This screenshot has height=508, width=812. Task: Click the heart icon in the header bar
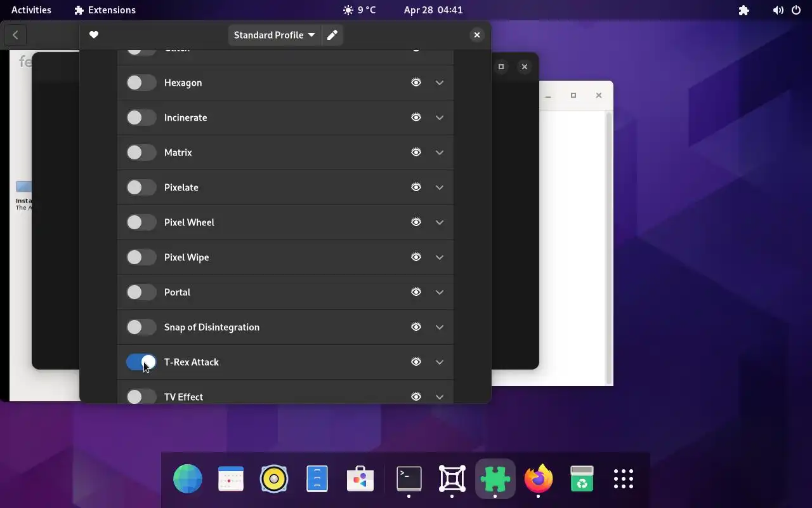tap(94, 35)
